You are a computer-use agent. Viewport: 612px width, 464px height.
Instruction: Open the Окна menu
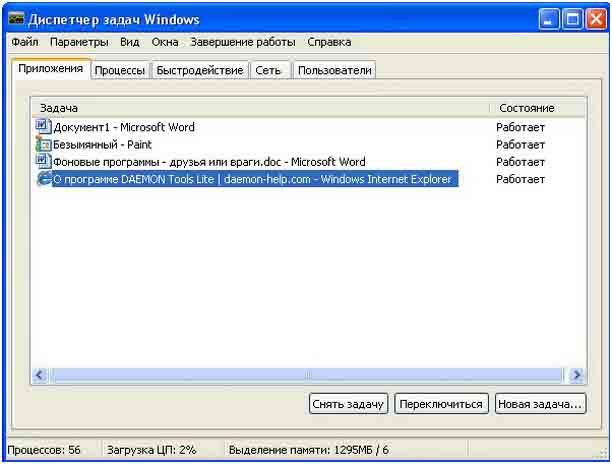[165, 42]
